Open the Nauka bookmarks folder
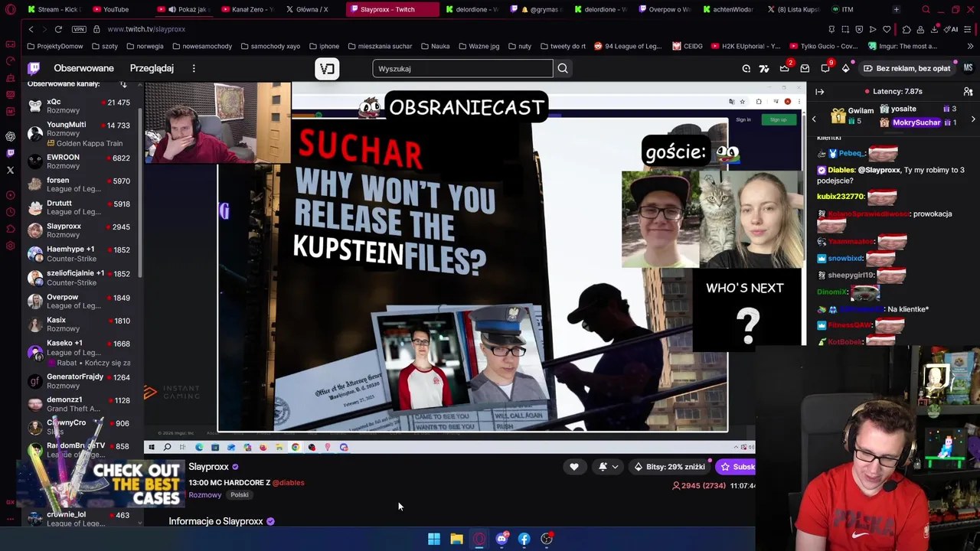This screenshot has width=980, height=551. pyautogui.click(x=435, y=46)
